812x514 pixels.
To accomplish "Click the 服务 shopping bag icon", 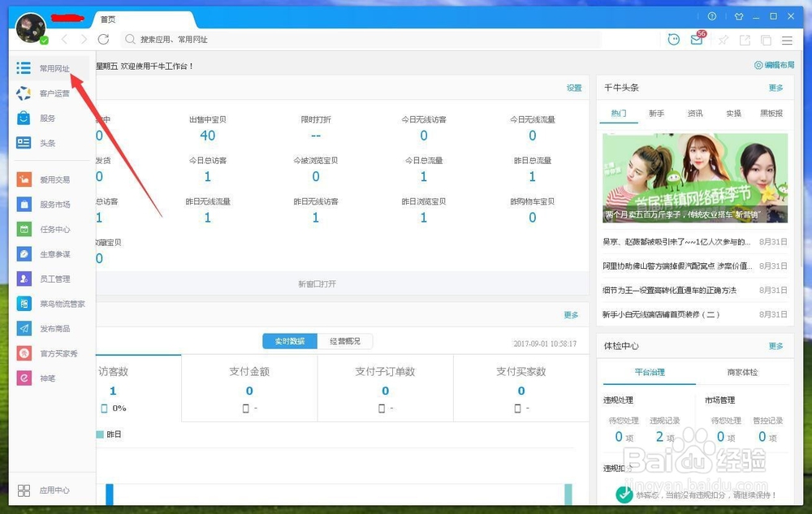I will (24, 118).
